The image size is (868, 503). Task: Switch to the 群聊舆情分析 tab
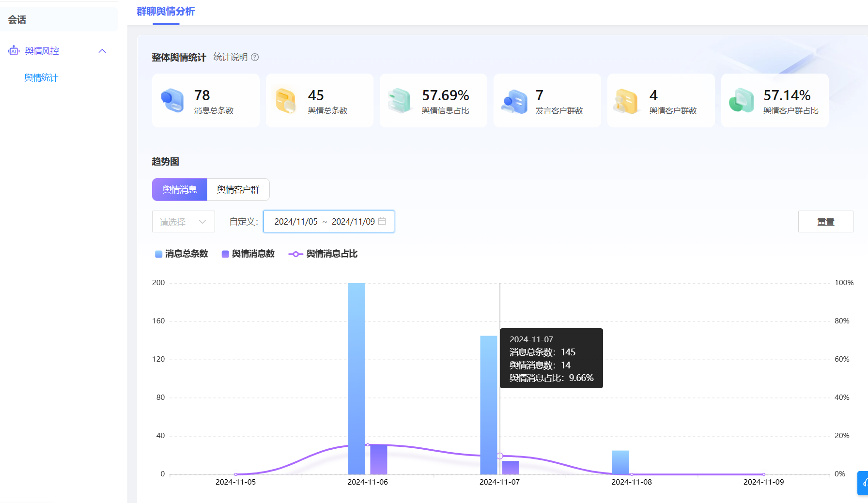(x=166, y=11)
